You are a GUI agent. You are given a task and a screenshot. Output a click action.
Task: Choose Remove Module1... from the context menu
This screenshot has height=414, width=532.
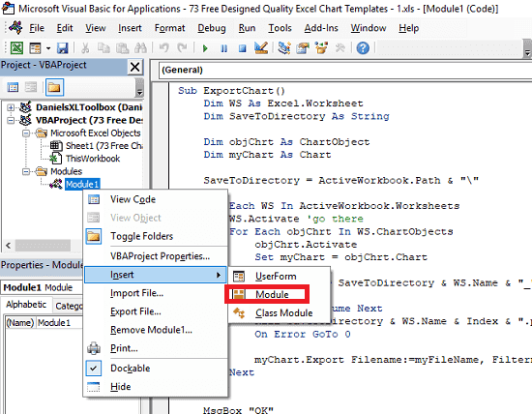156,330
